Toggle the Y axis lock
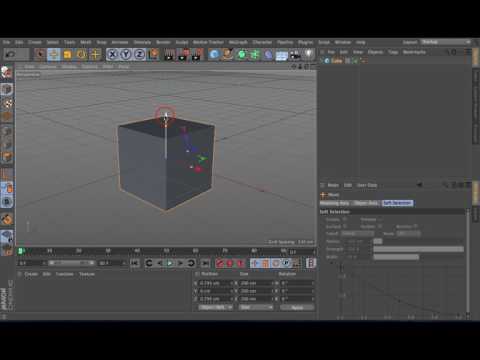Viewport: 480px width, 360px height. 126,54
